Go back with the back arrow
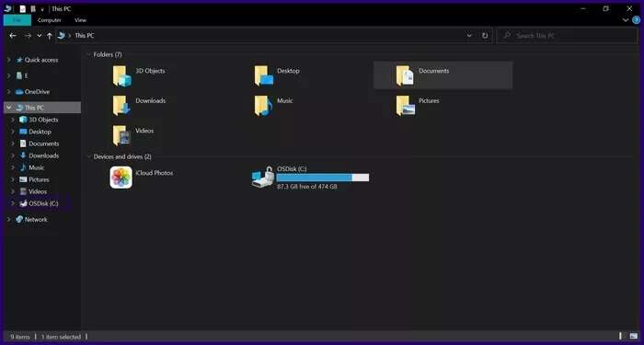This screenshot has height=345, width=644. tap(13, 36)
